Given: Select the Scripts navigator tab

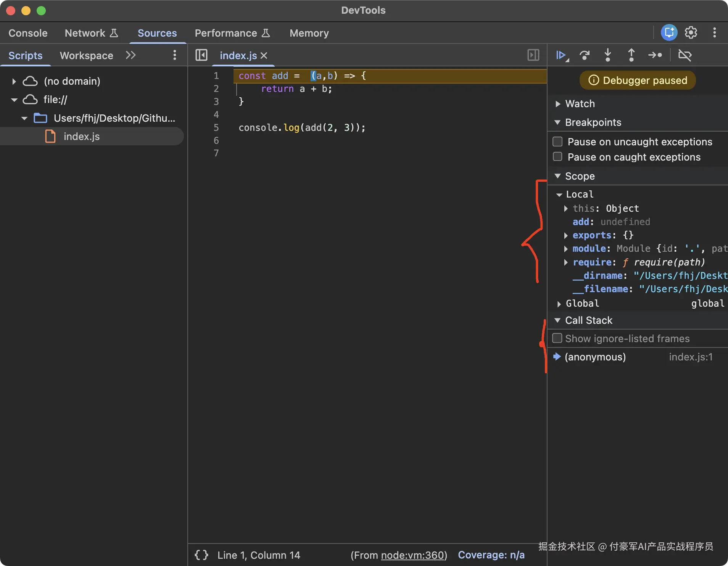Looking at the screenshot, I should point(26,56).
